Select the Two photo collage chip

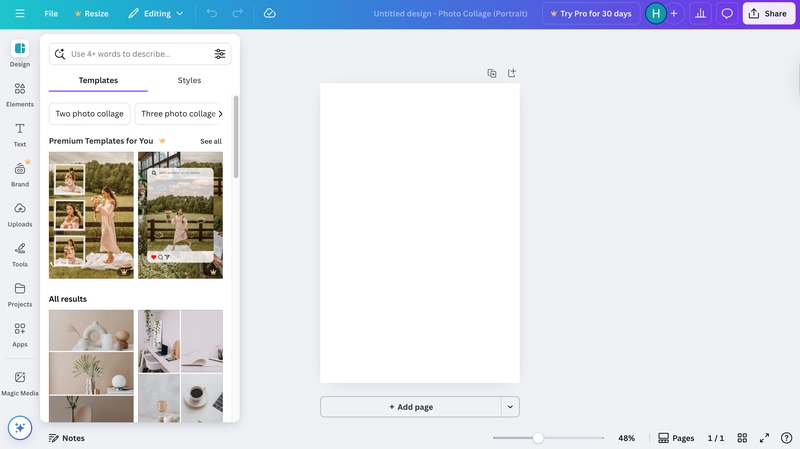(89, 114)
